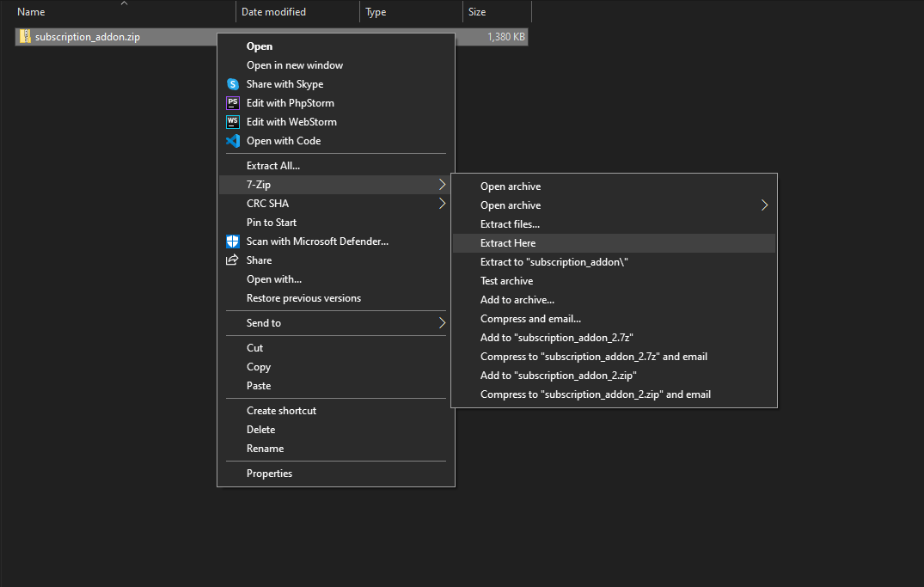This screenshot has height=587, width=924.
Task: Click the Name column header
Action: coord(31,12)
